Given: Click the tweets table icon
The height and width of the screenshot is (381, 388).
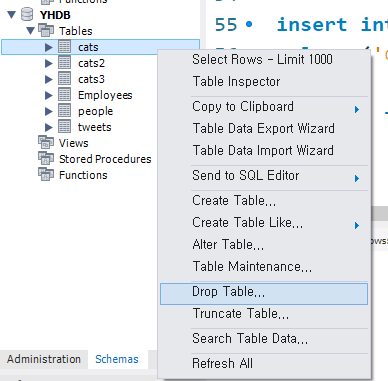Looking at the screenshot, I should (x=64, y=127).
